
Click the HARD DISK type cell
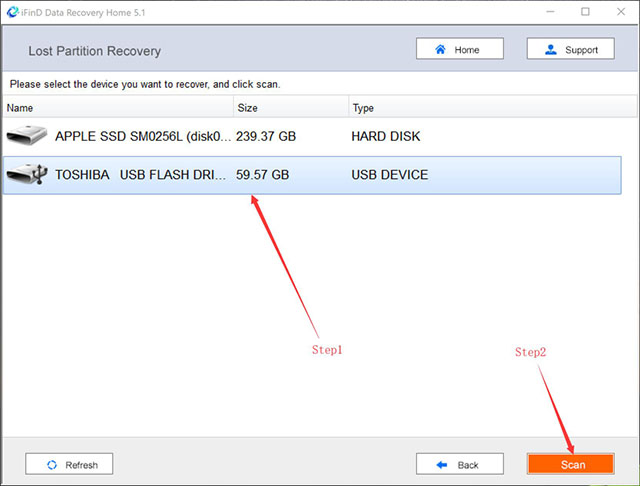coord(386,136)
